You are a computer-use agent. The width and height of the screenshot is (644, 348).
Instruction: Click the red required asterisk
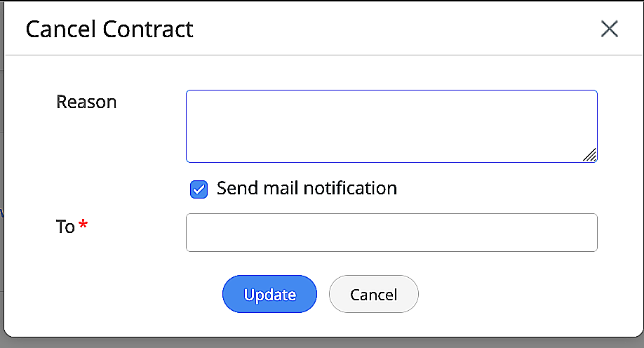pyautogui.click(x=83, y=226)
